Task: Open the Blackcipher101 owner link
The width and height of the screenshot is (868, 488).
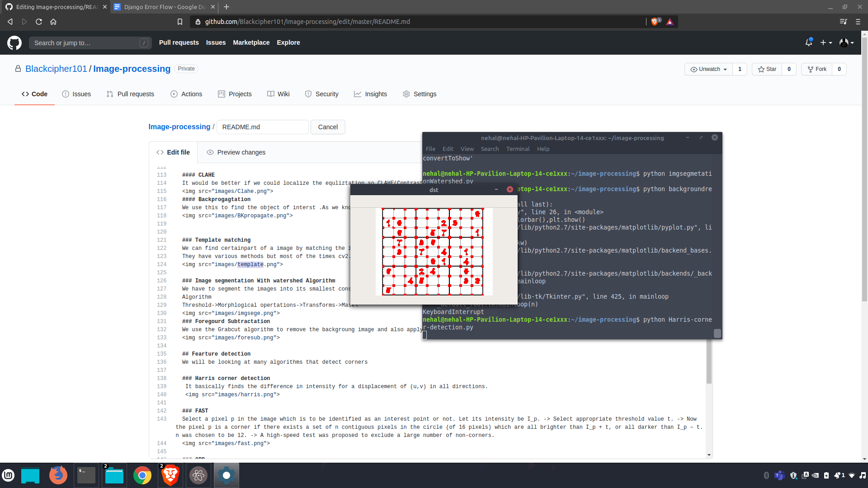Action: [x=56, y=69]
